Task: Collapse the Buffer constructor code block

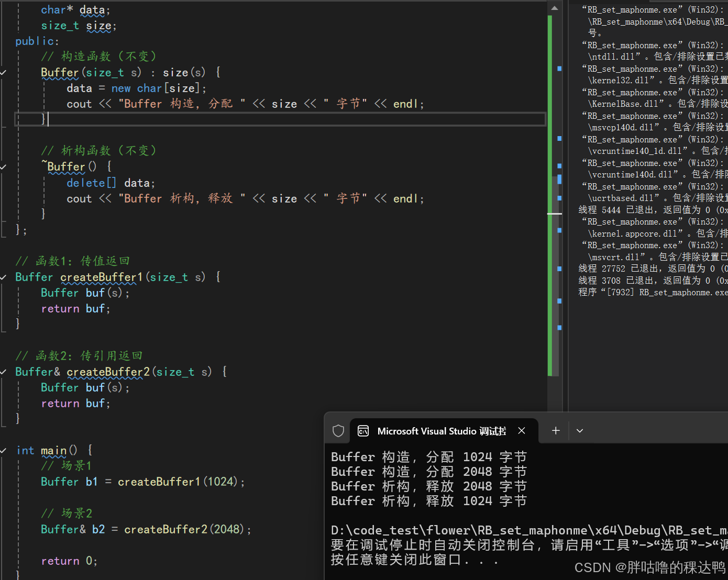Action: click(3, 72)
